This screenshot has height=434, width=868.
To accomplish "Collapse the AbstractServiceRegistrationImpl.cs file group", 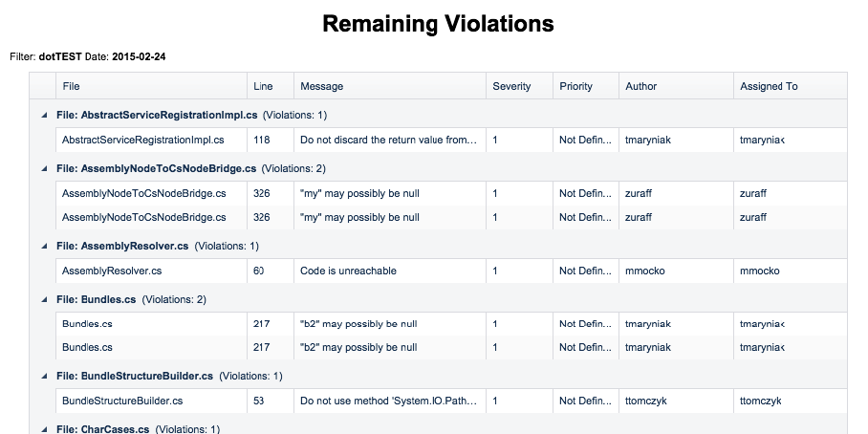I will pyautogui.click(x=44, y=115).
